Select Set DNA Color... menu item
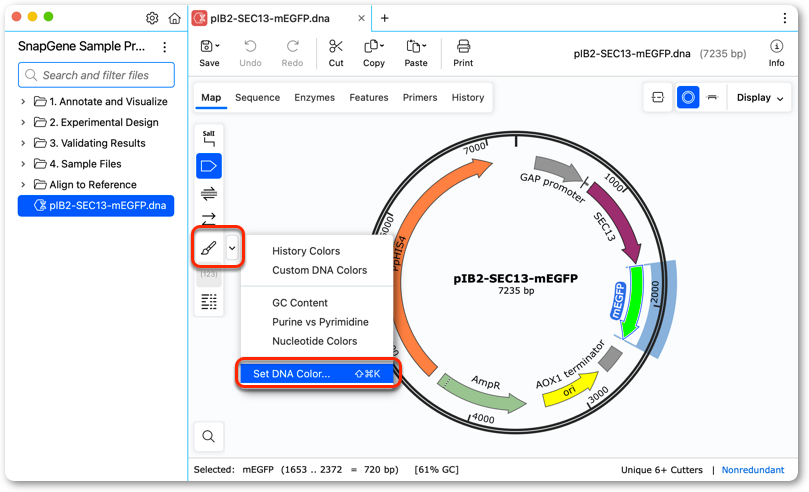The height and width of the screenshot is (492, 809). click(x=317, y=374)
